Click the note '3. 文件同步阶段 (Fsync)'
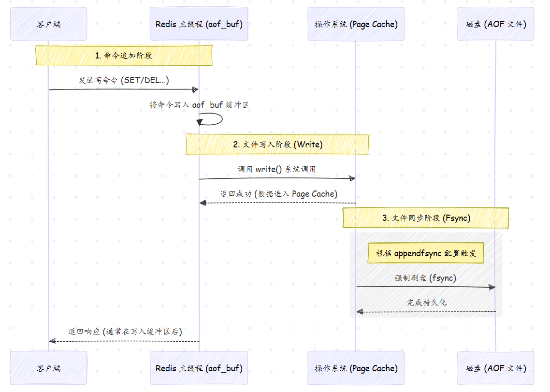 coord(426,218)
